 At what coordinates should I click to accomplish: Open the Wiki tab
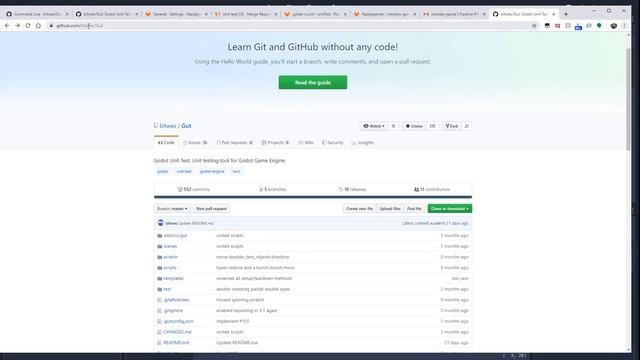click(306, 142)
